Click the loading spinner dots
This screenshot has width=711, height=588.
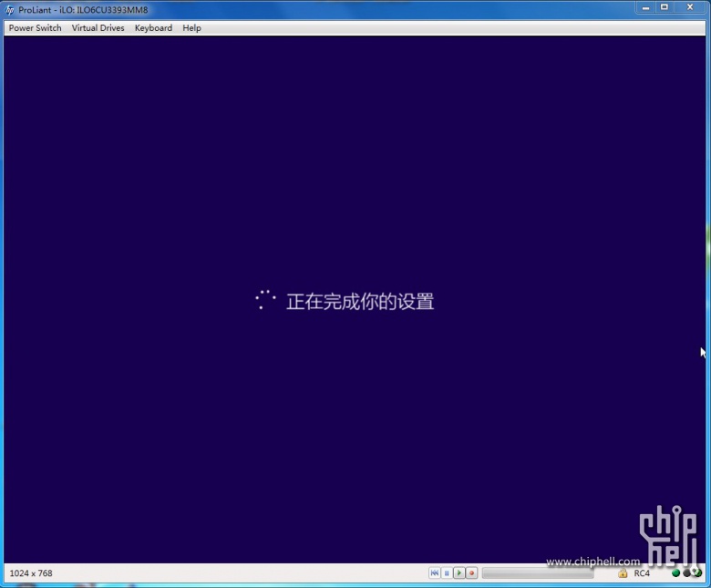coord(266,300)
